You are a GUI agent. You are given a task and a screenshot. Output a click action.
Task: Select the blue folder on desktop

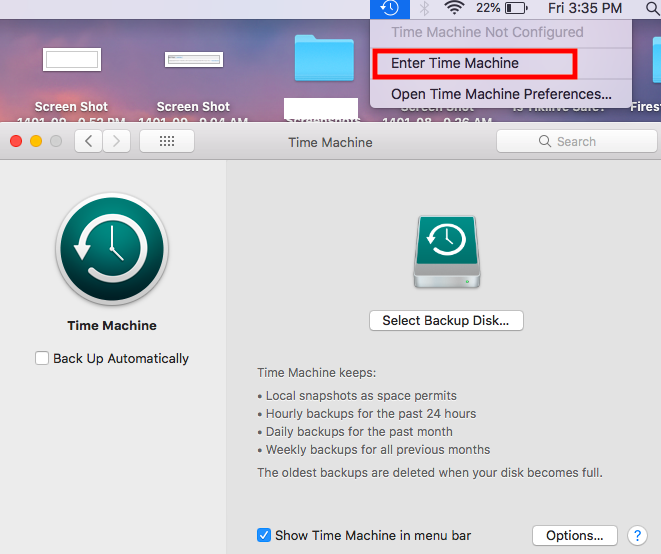[324, 58]
